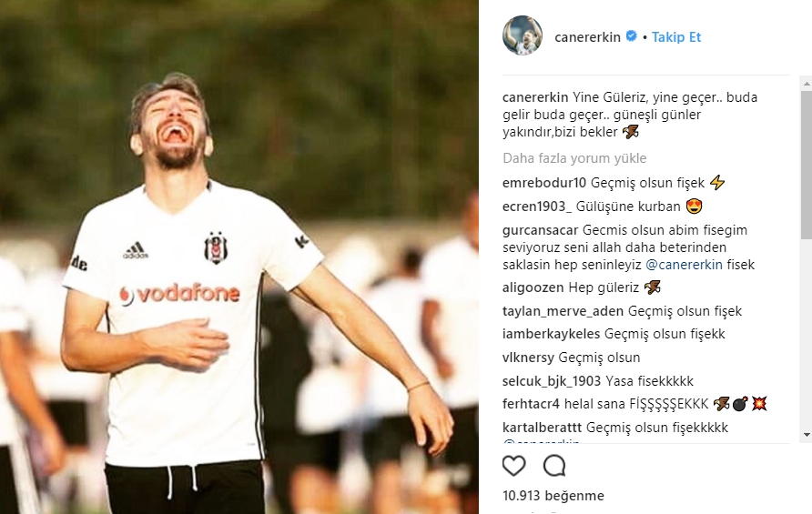Click the scrollbar down arrow in comments
Screen dimensions: 812x514
click(807, 435)
